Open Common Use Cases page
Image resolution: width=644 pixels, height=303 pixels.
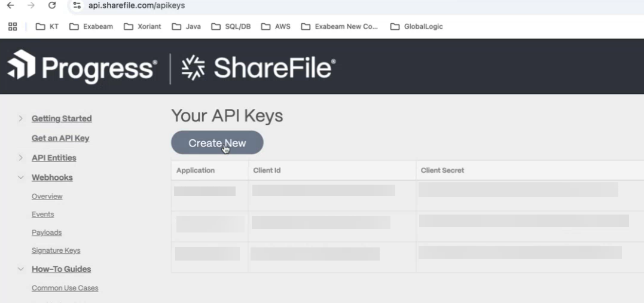click(x=65, y=288)
